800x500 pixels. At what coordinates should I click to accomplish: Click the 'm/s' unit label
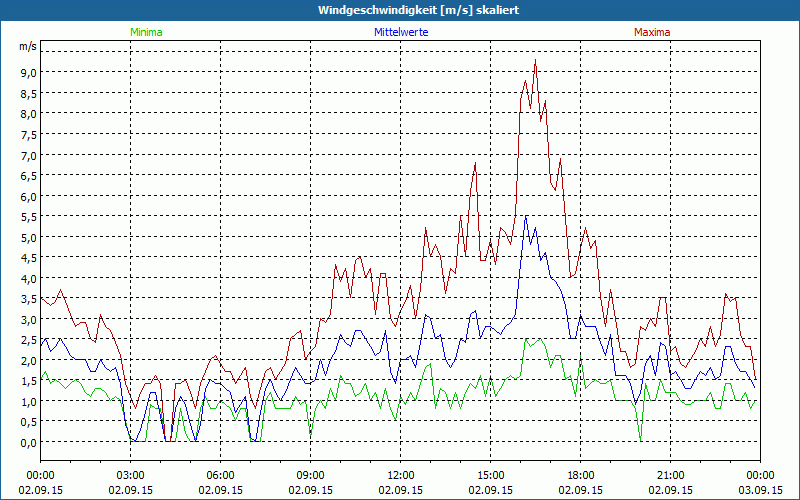coord(28,47)
